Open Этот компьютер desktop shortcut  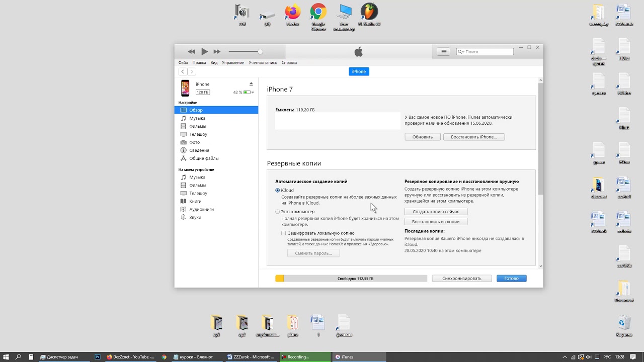tap(344, 17)
